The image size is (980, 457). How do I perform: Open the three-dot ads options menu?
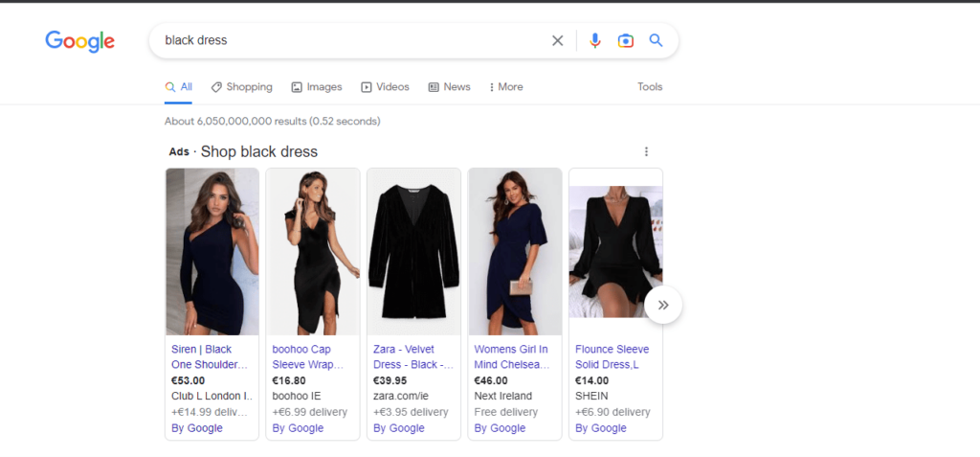pos(646,151)
